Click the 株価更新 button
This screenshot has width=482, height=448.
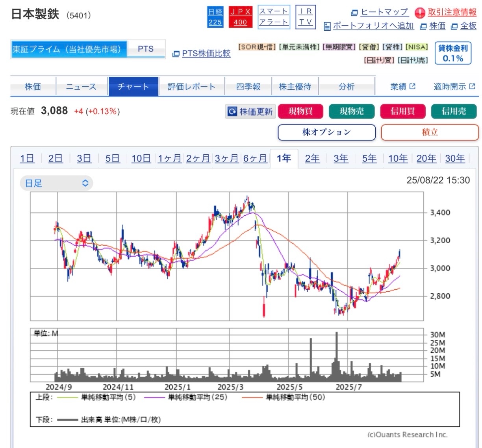click(x=250, y=111)
